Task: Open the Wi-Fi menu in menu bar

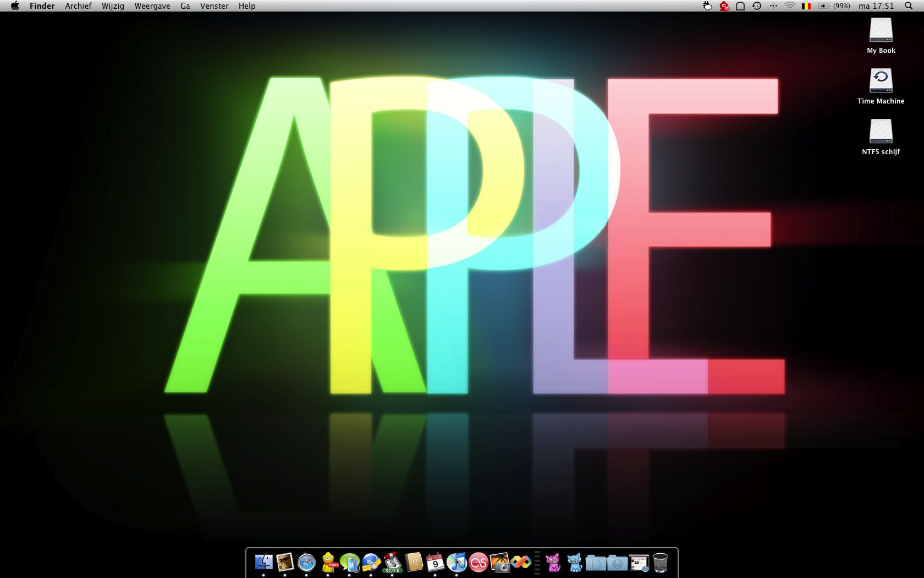Action: [790, 6]
